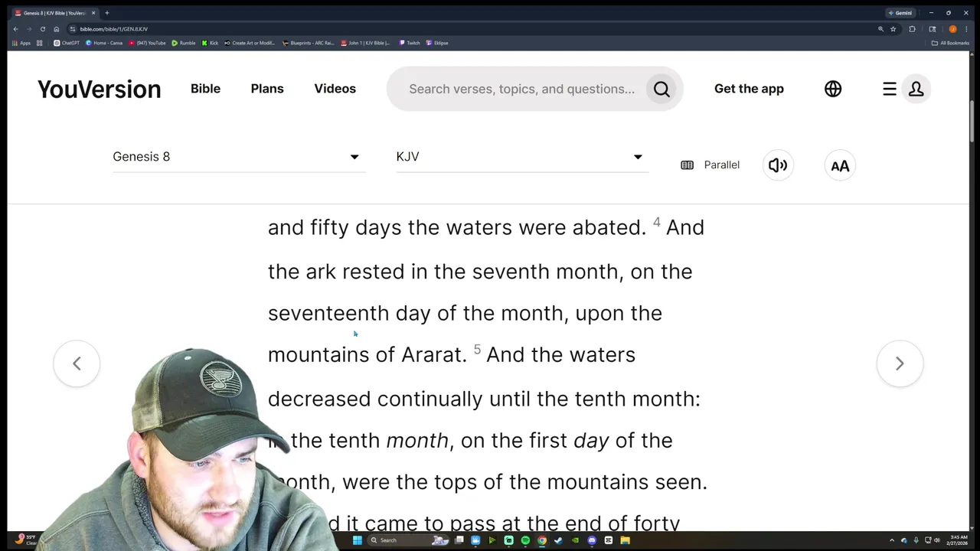Go to next chapter arrow
This screenshot has height=551, width=980.
(x=900, y=364)
